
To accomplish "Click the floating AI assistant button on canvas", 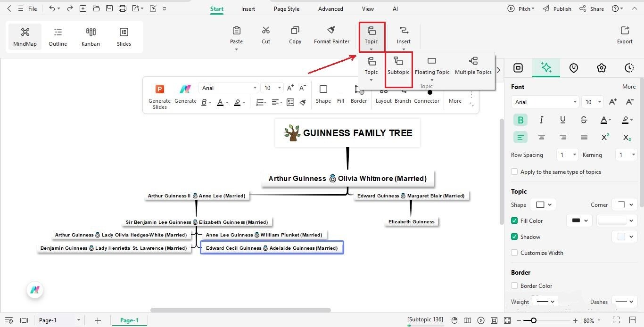I will pos(35,290).
